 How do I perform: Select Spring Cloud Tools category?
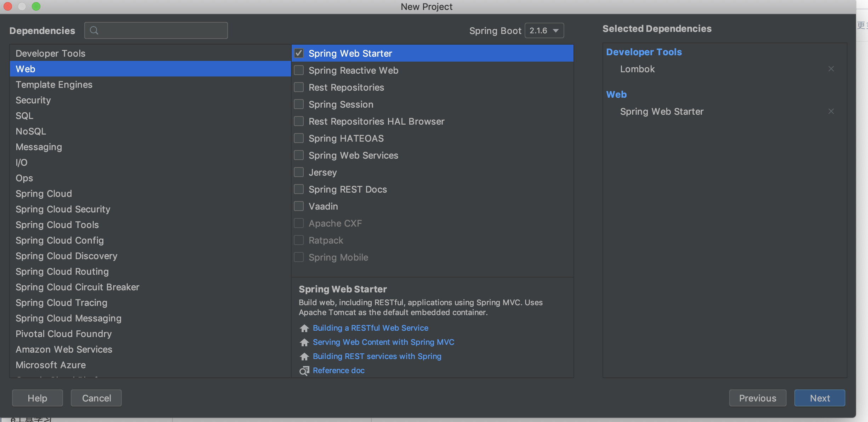coord(150,224)
